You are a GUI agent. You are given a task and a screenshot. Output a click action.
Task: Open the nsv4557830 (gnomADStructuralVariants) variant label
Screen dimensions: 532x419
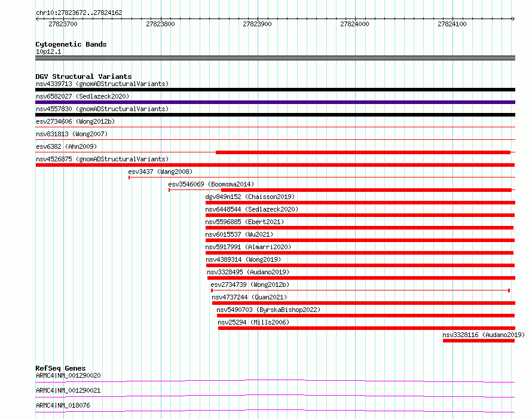(x=102, y=109)
